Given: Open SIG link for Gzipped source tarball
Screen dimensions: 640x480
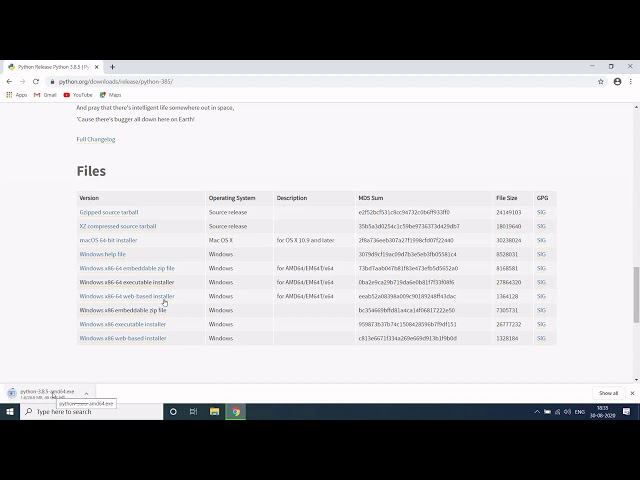Looking at the screenshot, I should coord(541,212).
